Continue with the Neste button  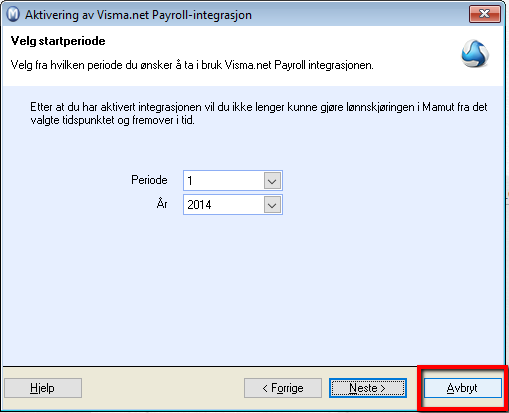click(x=368, y=388)
